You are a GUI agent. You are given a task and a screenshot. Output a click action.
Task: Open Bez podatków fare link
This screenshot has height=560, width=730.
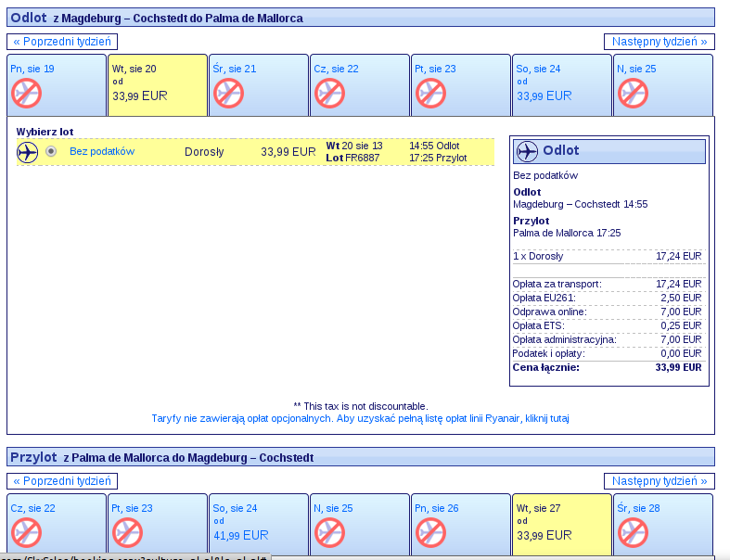tap(102, 151)
